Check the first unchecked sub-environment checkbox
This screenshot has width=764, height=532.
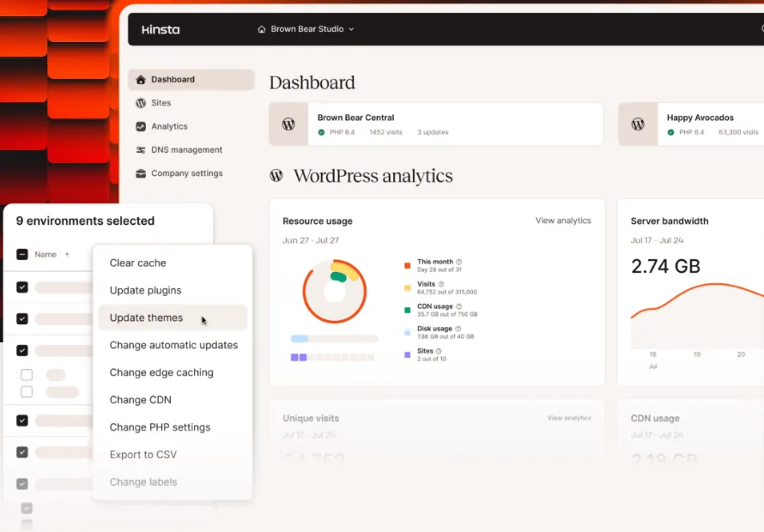27,375
